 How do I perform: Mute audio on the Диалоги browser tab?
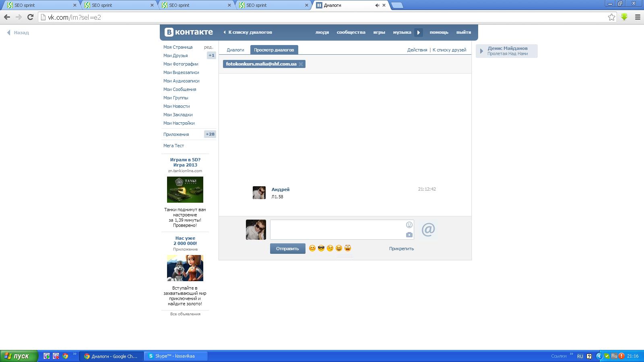pos(377,5)
